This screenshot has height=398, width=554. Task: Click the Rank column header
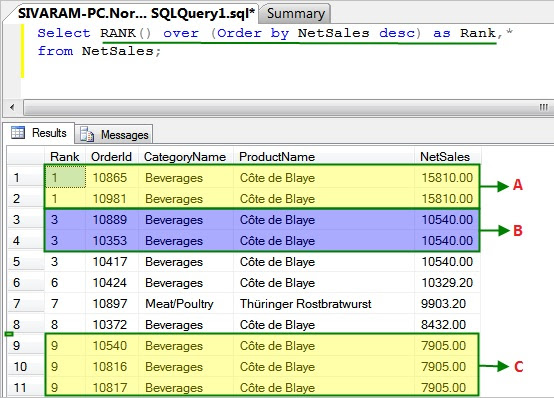coord(65,157)
